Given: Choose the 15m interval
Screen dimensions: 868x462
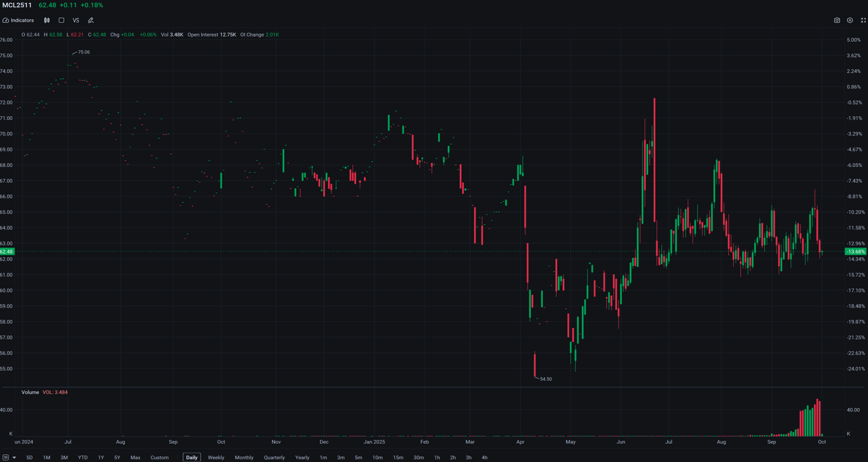Looking at the screenshot, I should point(398,457).
